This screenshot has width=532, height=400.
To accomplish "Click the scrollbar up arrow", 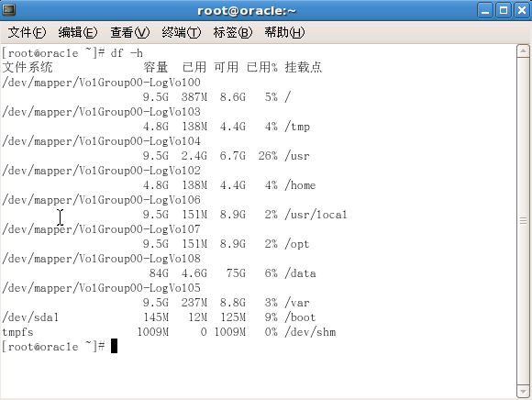I will [523, 51].
